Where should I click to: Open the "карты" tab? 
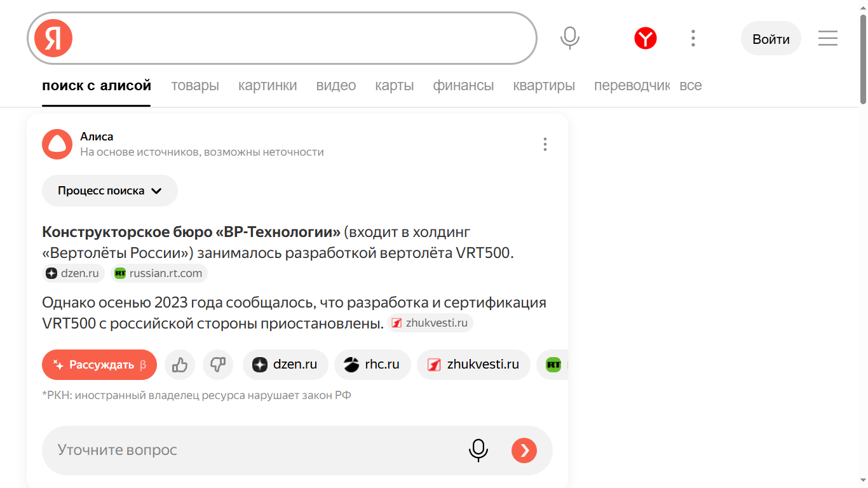coord(395,86)
